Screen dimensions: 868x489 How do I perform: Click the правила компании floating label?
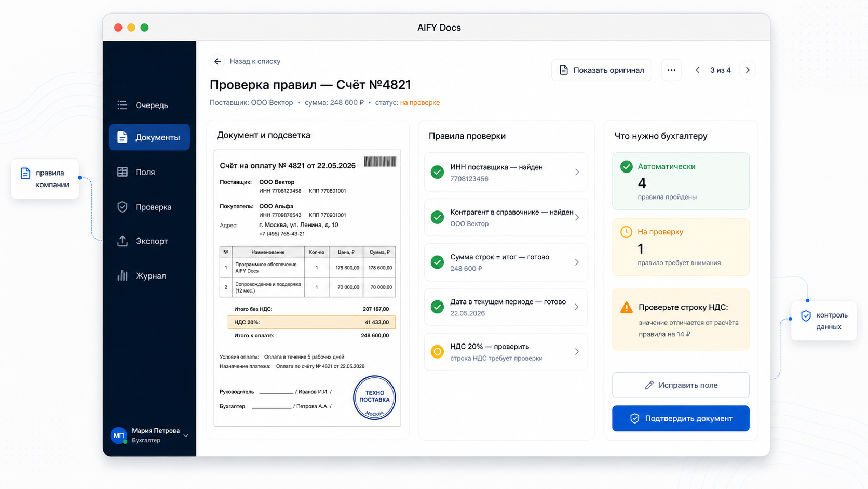click(45, 179)
